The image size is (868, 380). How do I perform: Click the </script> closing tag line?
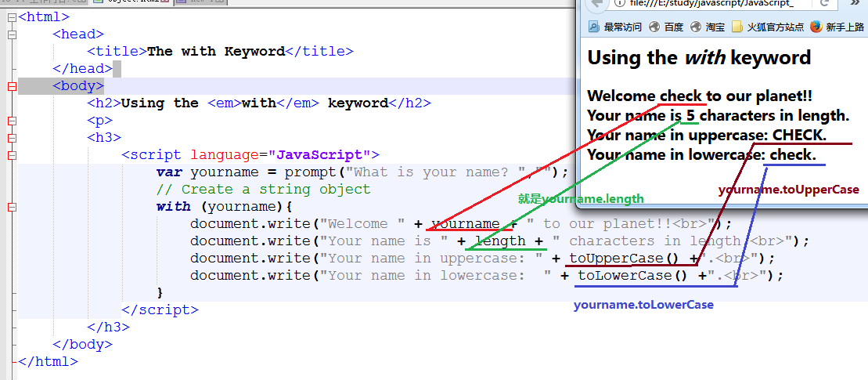pos(160,309)
